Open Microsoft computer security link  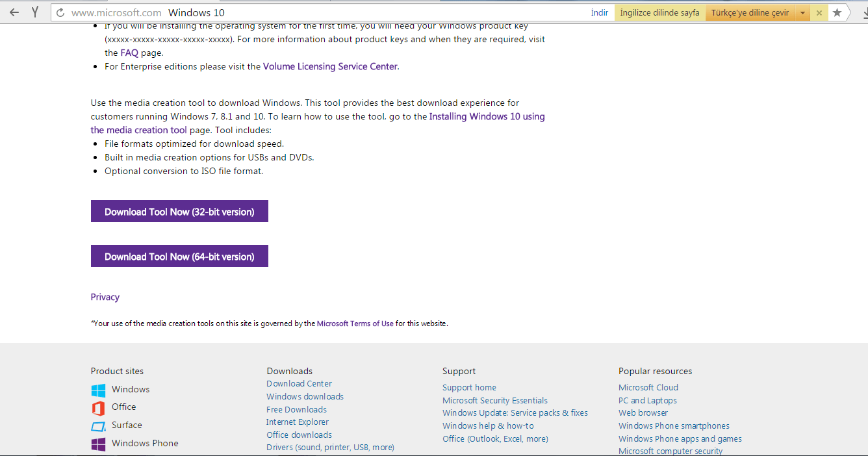tap(670, 451)
